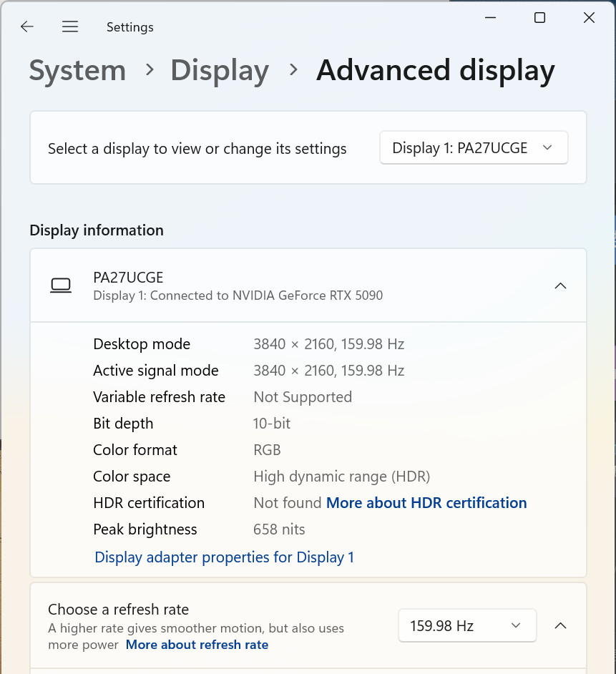The width and height of the screenshot is (616, 674).
Task: Close the Settings window
Action: click(x=589, y=18)
